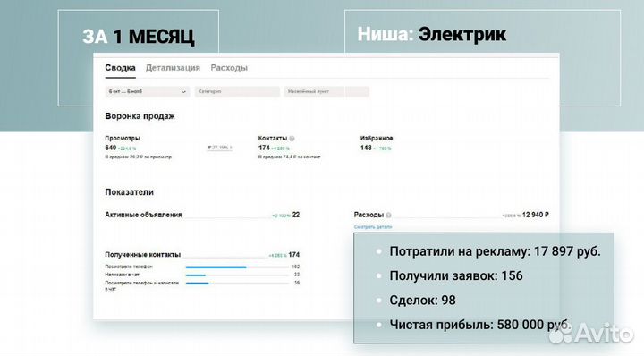Switch to the Детализация tab
Viewport: 644px width, 356px height.
[x=173, y=68]
